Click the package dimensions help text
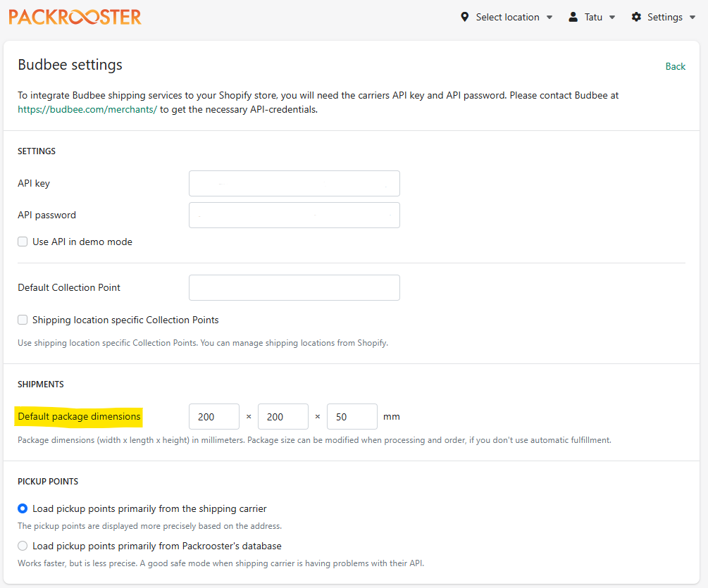The image size is (708, 588). tap(314, 440)
